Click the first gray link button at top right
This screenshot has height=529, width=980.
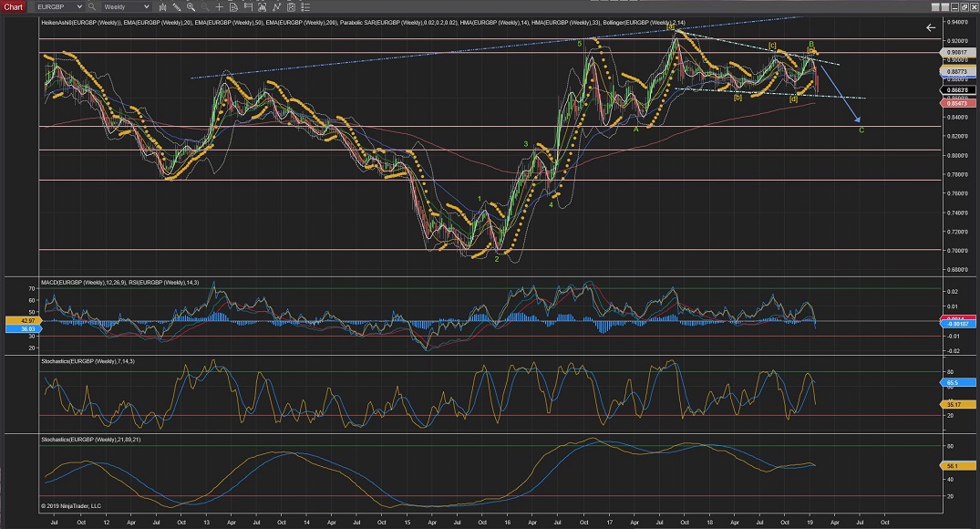pyautogui.click(x=935, y=7)
